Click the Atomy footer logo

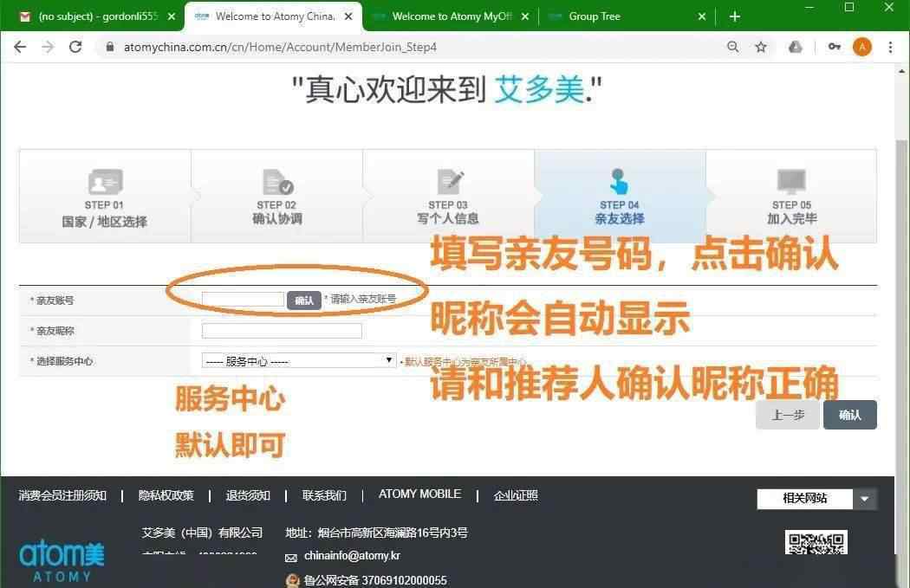click(62, 560)
